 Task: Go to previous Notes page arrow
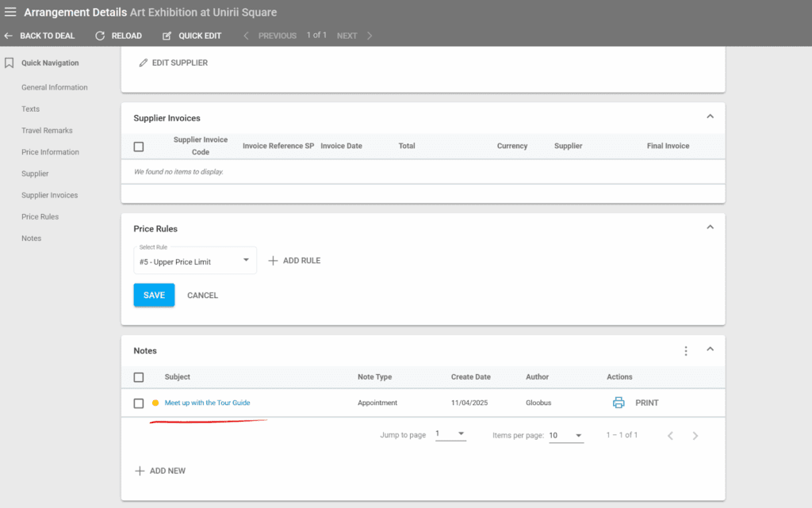[671, 436]
